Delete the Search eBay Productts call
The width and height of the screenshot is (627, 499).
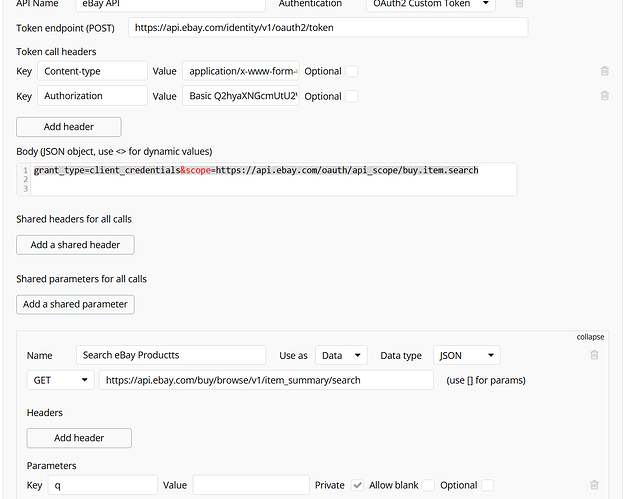[x=594, y=355]
